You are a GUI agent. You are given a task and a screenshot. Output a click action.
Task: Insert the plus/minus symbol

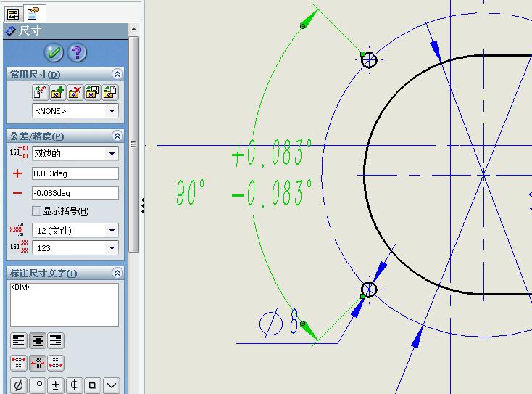click(56, 385)
